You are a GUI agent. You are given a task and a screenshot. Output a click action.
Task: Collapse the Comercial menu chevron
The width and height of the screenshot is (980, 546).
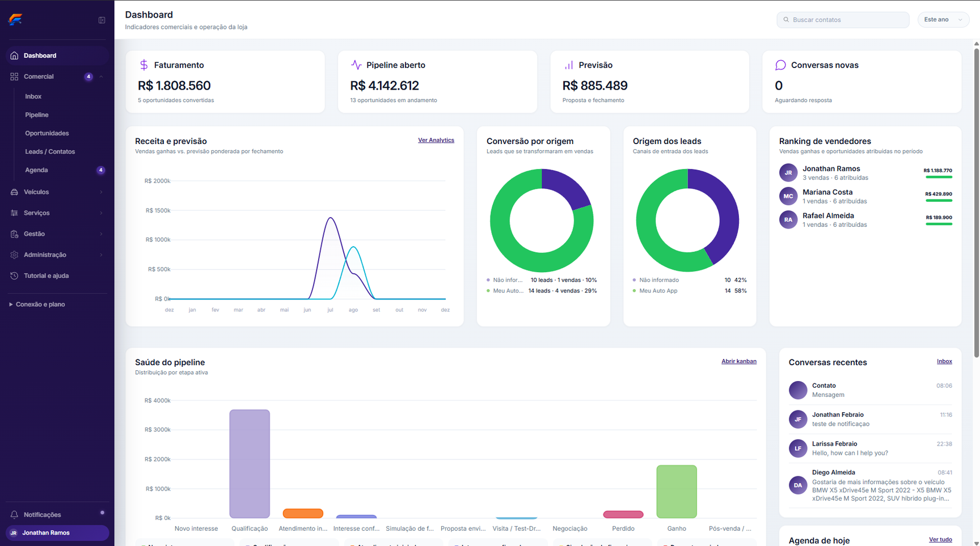pos(102,77)
